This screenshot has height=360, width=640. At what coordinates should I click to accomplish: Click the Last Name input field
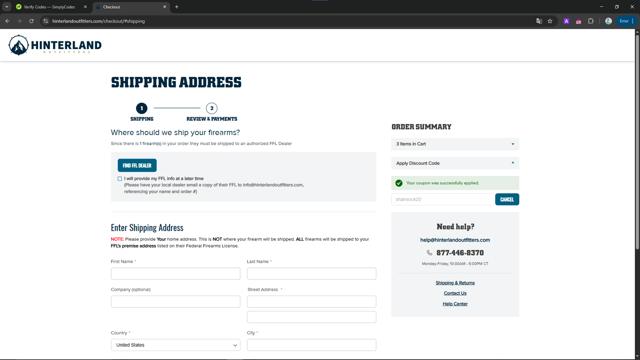[x=311, y=273]
